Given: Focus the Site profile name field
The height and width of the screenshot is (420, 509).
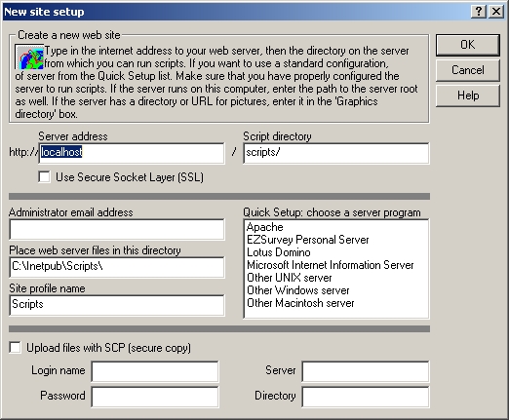Looking at the screenshot, I should [117, 305].
